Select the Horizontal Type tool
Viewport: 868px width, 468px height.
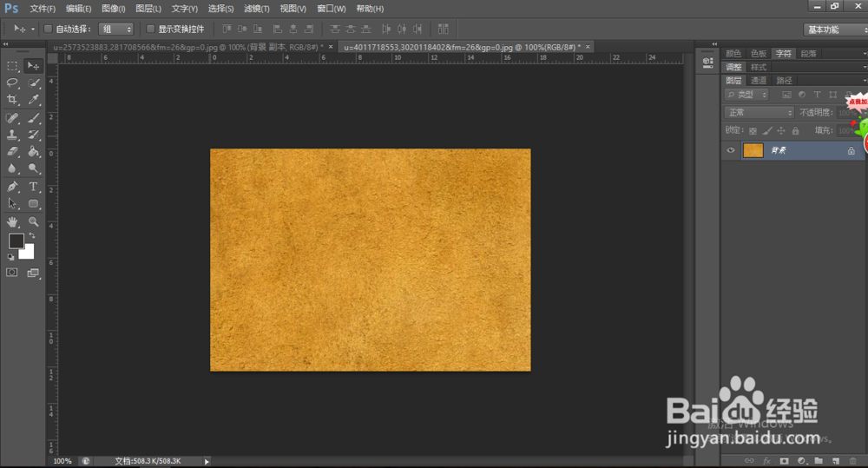34,187
